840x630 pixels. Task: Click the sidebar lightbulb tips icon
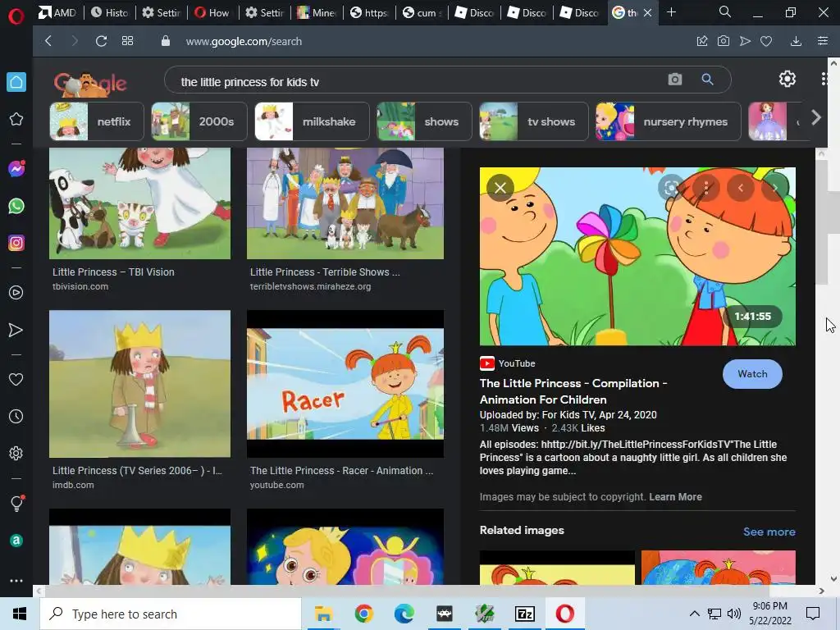16,503
